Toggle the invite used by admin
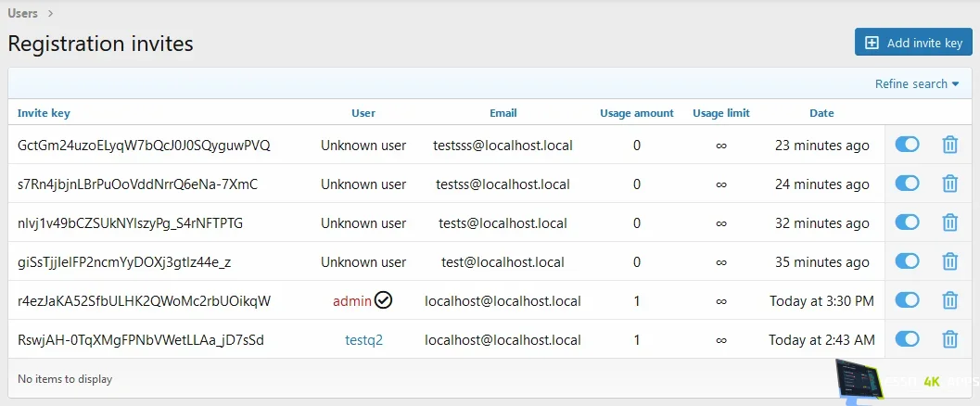This screenshot has height=406, width=980. click(x=907, y=300)
